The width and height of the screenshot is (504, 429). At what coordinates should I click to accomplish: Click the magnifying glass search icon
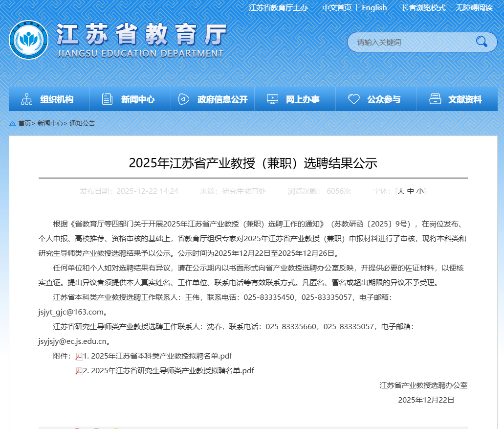coord(482,42)
